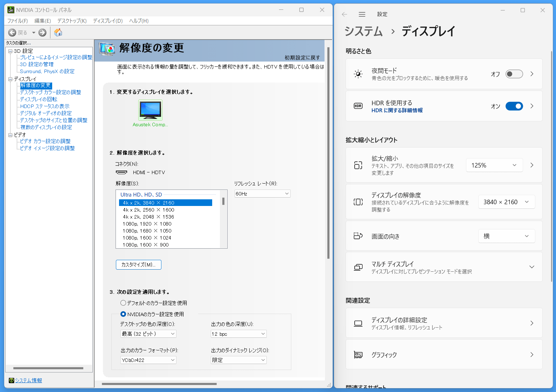Collapse the ビデオ tree node
This screenshot has height=392, width=556.
pyautogui.click(x=10, y=135)
